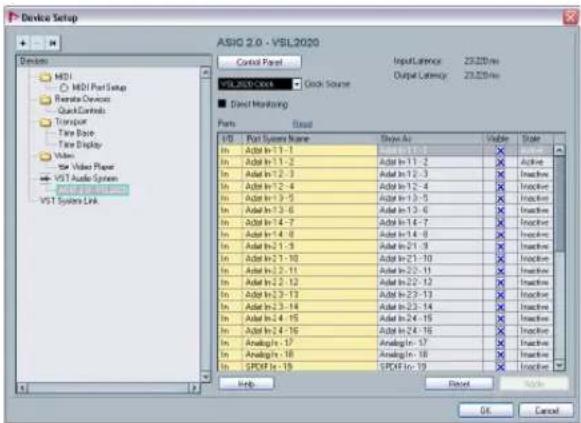581x423 pixels.
Task: Toggle Visible for Analog In - 18
Action: pyautogui.click(x=500, y=355)
